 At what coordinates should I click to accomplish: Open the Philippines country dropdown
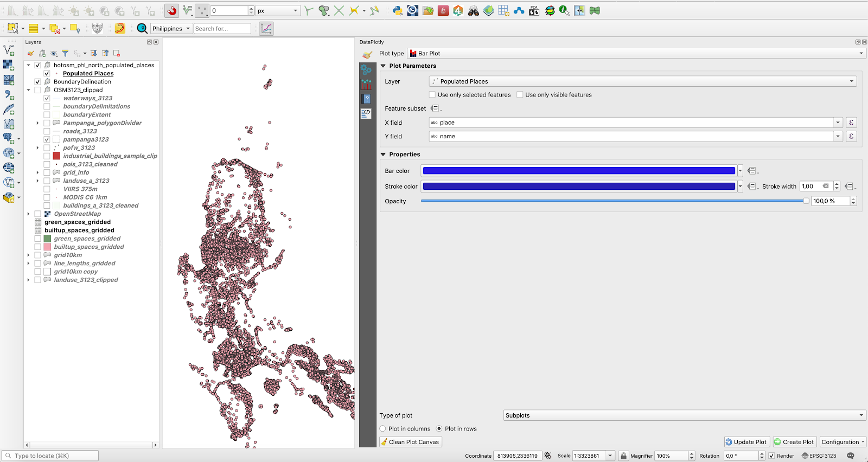[171, 29]
